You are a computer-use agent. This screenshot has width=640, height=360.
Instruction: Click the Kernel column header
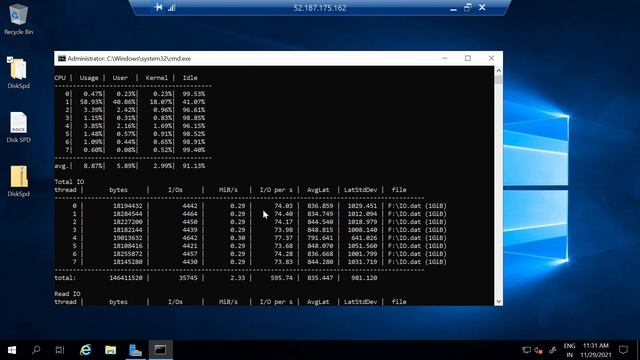[157, 78]
